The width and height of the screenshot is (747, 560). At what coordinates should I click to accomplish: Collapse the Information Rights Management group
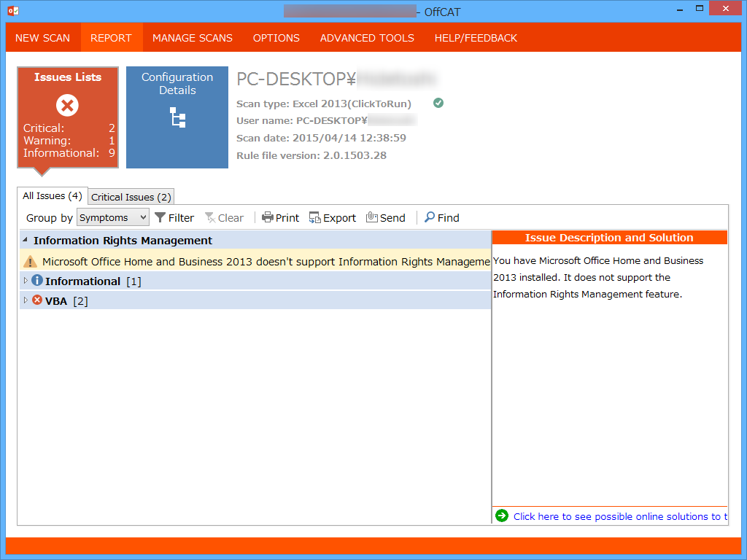[25, 240]
